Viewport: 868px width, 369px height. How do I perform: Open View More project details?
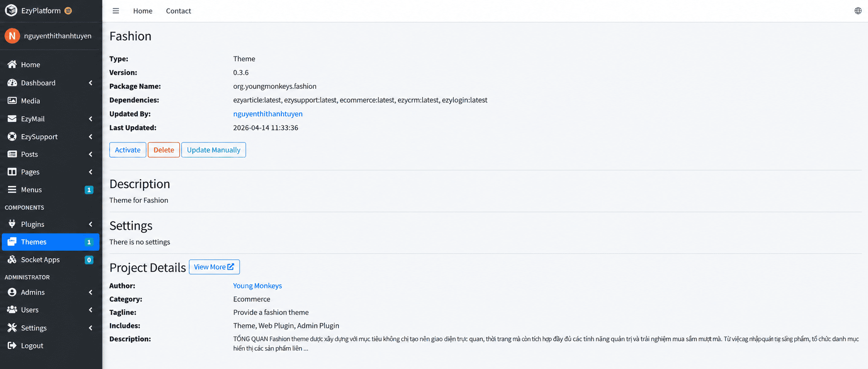[214, 267]
